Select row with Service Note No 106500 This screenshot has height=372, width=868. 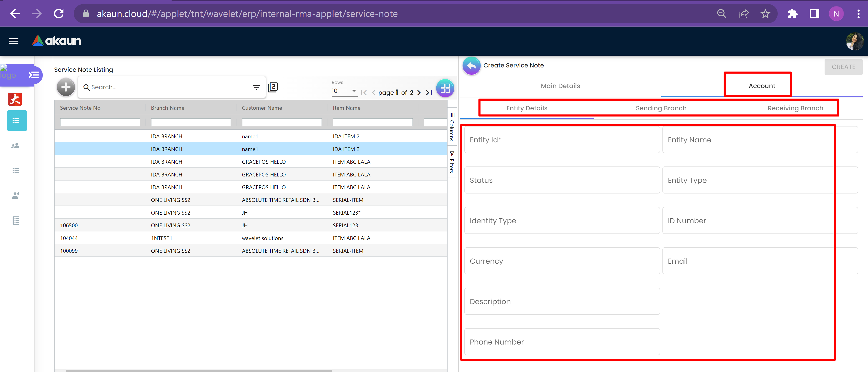click(x=69, y=225)
